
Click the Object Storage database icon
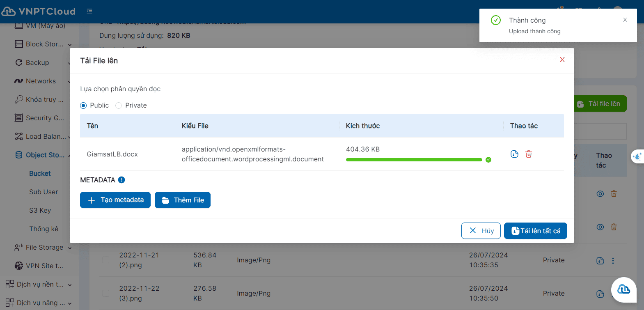click(19, 155)
